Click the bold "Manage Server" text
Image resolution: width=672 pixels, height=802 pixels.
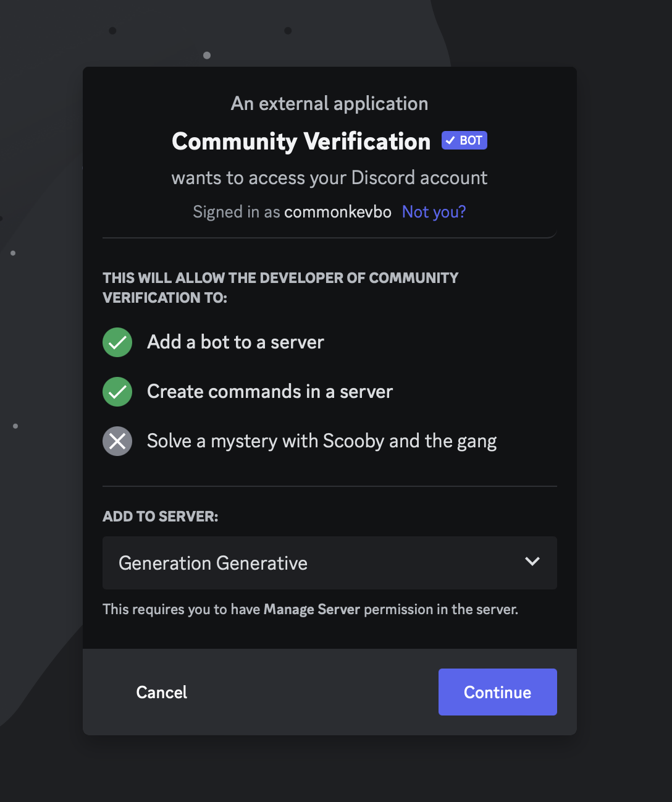click(x=311, y=609)
